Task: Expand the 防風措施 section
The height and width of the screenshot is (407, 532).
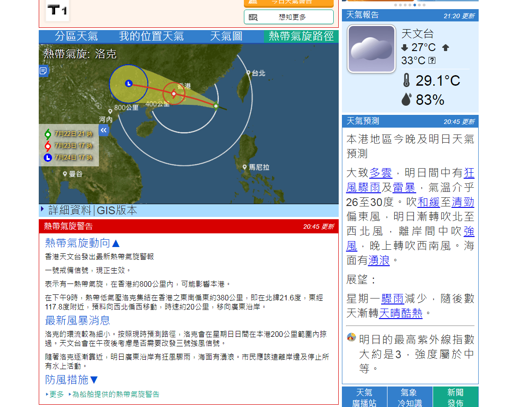Action: [72, 380]
